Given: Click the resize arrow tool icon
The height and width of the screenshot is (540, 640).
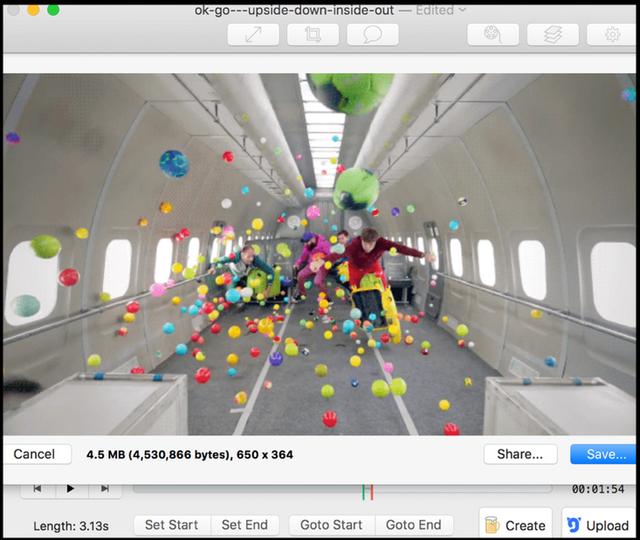Looking at the screenshot, I should tap(253, 34).
